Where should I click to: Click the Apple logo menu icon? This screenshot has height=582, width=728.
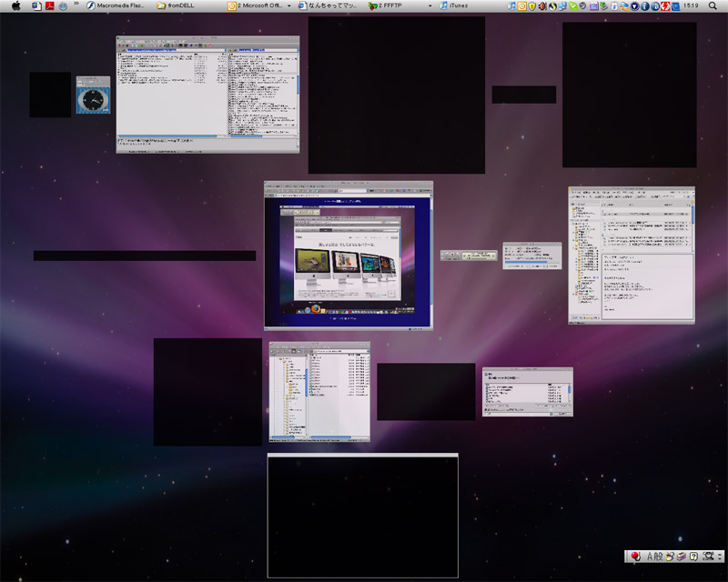tap(15, 6)
